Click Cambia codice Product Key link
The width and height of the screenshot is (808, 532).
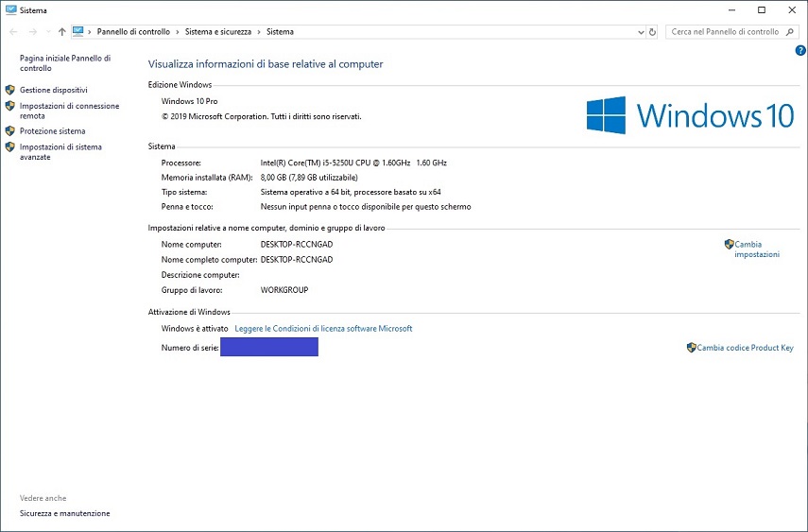tap(745, 348)
